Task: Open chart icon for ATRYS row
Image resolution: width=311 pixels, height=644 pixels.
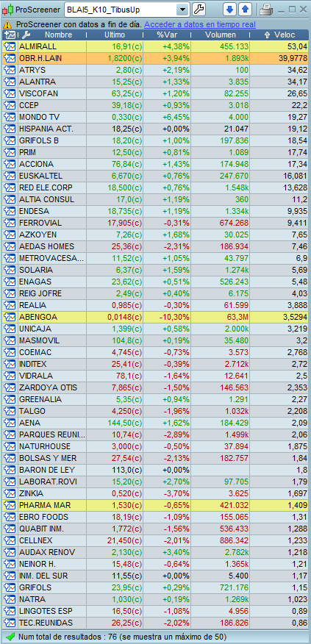Action: point(10,70)
